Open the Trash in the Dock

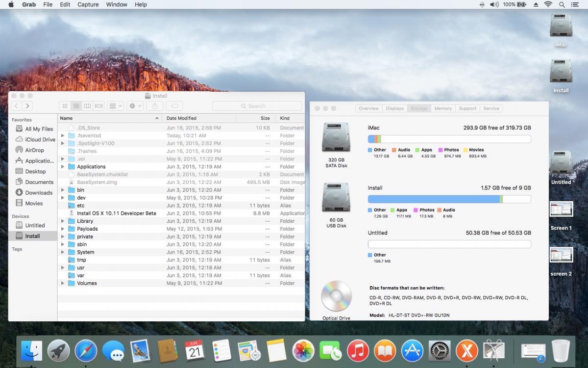561,351
